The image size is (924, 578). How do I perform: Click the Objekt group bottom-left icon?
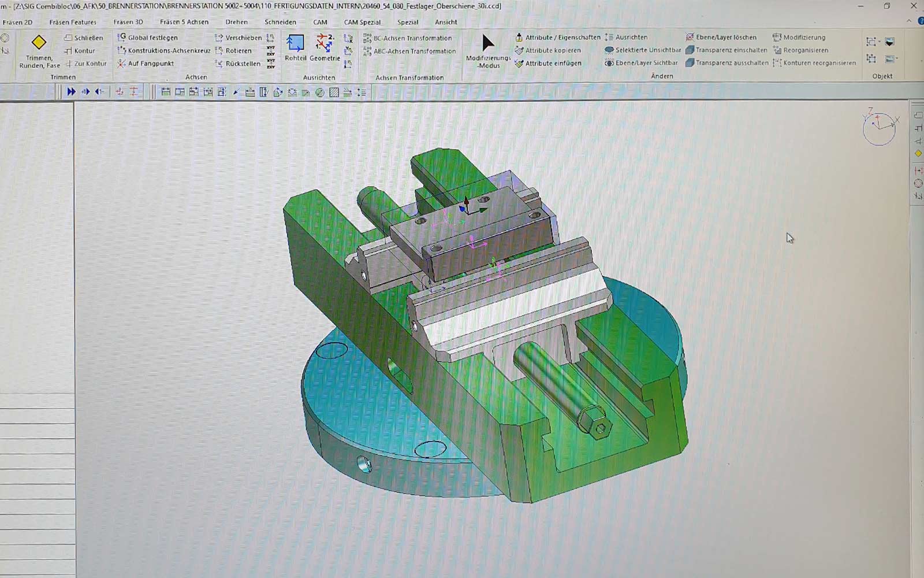871,58
